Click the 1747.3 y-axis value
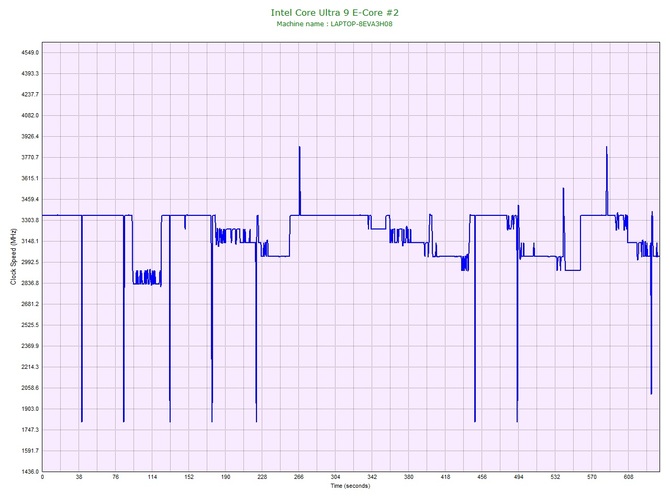 coord(30,429)
